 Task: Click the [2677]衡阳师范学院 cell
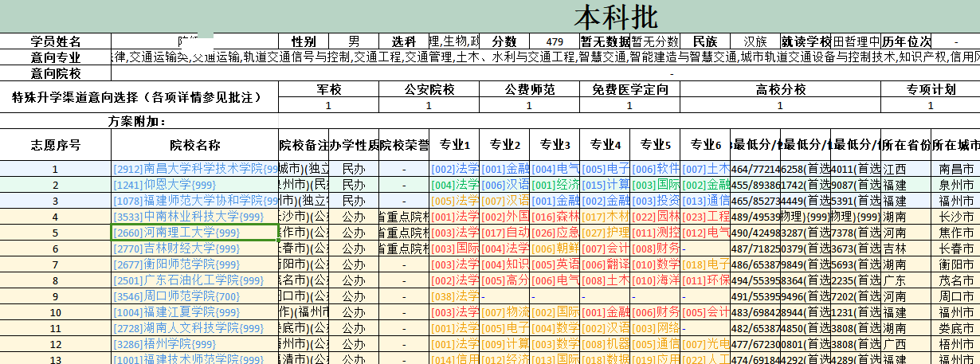(195, 264)
